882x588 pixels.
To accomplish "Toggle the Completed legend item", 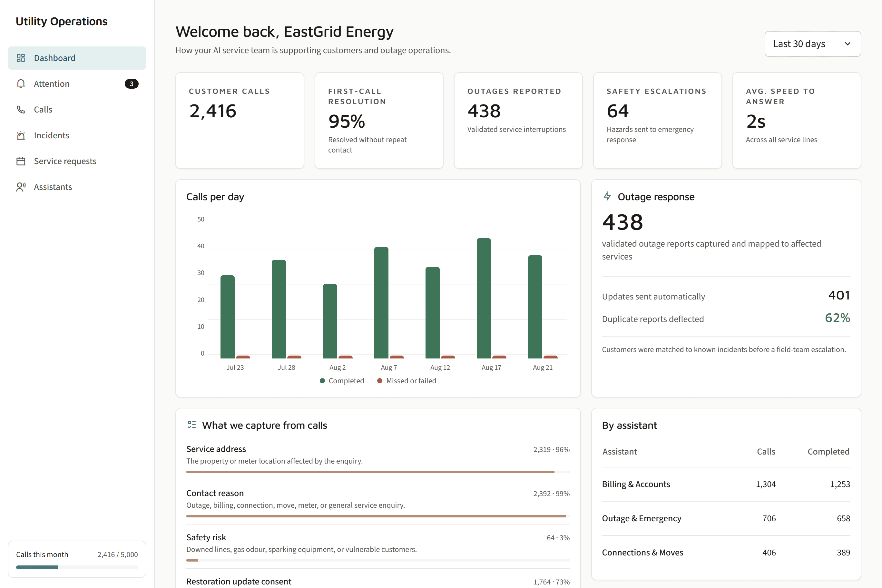I will (x=342, y=381).
